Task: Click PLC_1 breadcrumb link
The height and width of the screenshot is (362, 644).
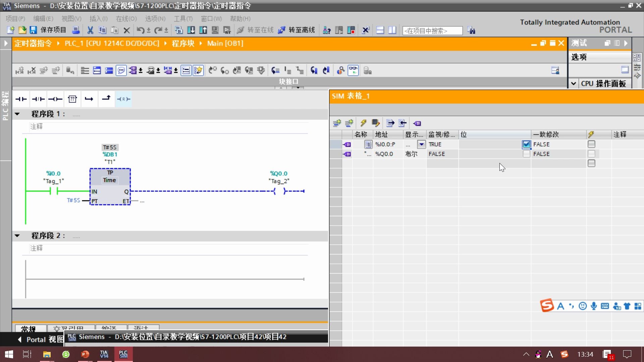Action: (x=112, y=43)
